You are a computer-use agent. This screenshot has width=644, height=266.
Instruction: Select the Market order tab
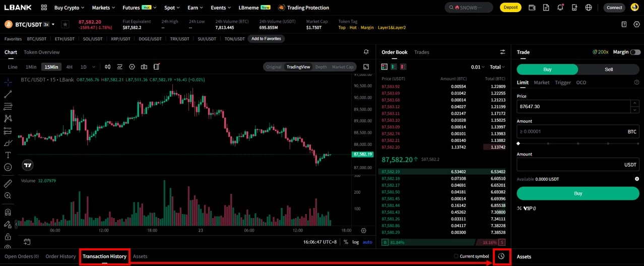pos(542,82)
